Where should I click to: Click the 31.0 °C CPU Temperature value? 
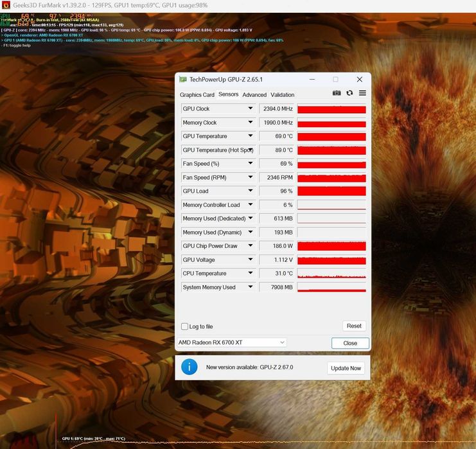pos(277,273)
